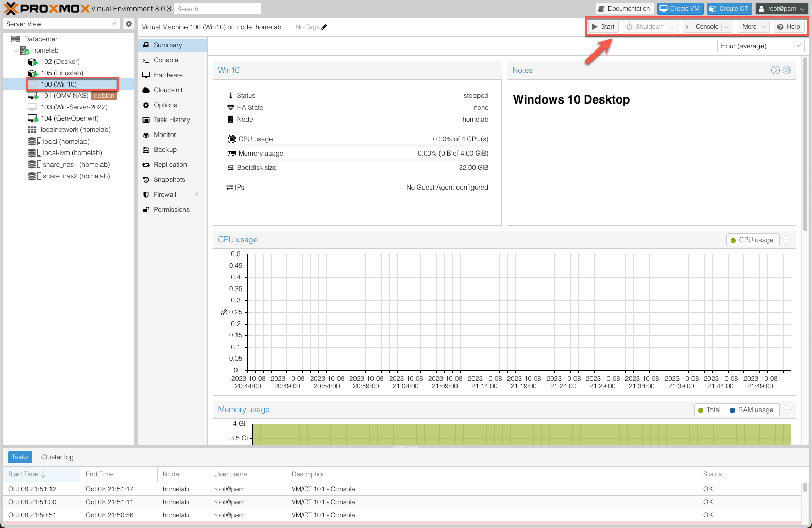Screen dimensions: 812x528
Task: Click the Datacenter server icon
Action: click(x=15, y=39)
